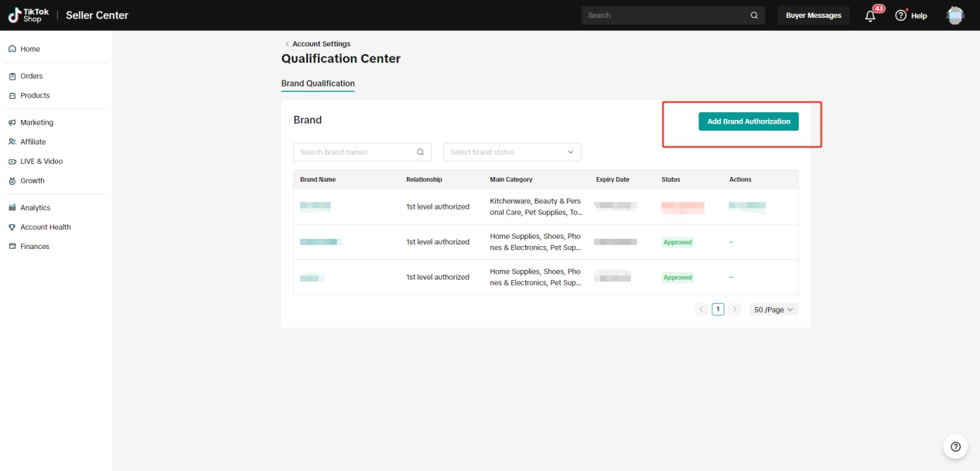Open the 50 /Page size dropdown
This screenshot has width=980, height=471.
pyautogui.click(x=774, y=309)
